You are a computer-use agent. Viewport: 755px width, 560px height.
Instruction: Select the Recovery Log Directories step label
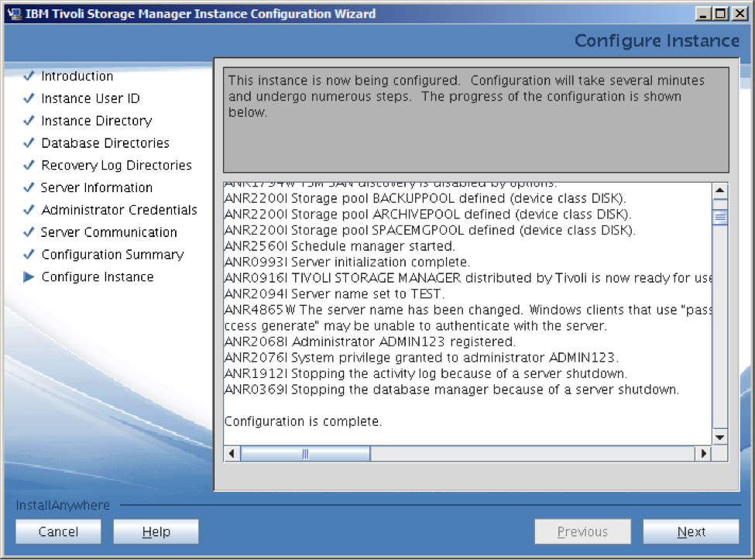tap(116, 166)
